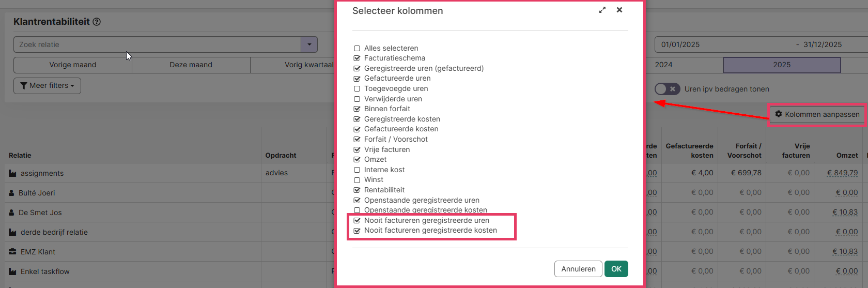This screenshot has width=868, height=288.
Task: Click gear icon on Kolommen aanpassen
Action: click(779, 114)
